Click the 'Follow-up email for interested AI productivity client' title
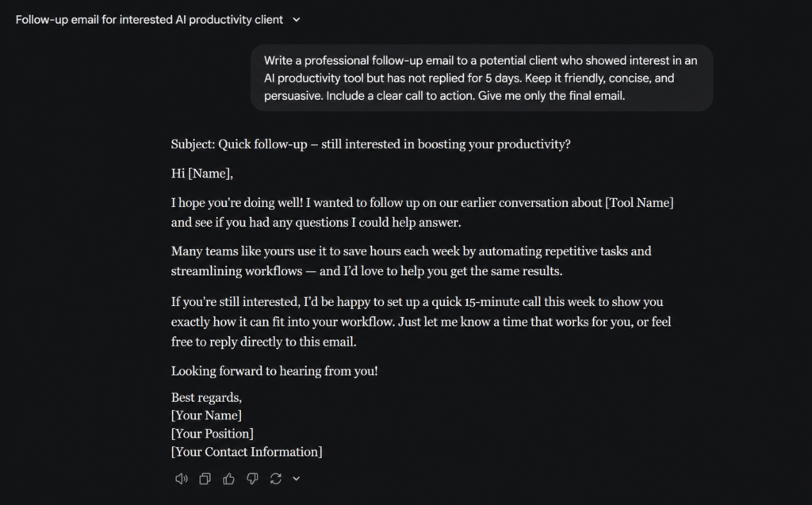 [x=149, y=20]
